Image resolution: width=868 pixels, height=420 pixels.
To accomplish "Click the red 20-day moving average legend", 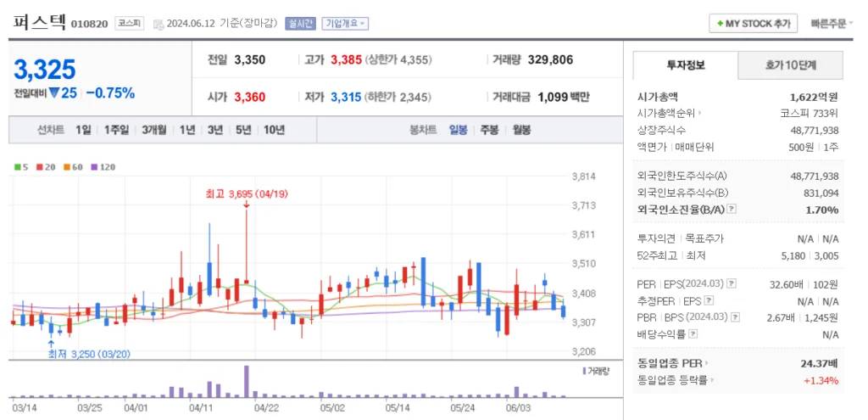I will (x=46, y=167).
